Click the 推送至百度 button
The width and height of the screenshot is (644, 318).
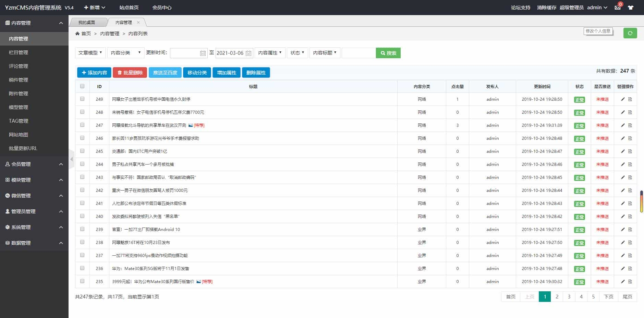(x=165, y=73)
